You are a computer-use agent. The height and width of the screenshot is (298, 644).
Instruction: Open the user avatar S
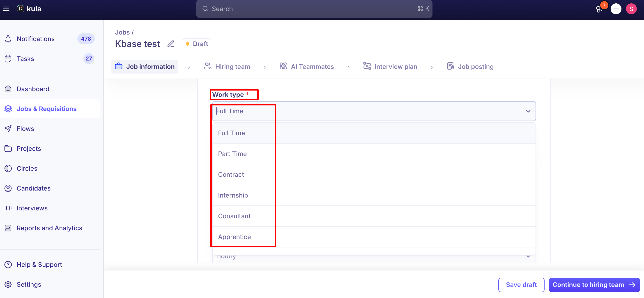click(x=631, y=9)
